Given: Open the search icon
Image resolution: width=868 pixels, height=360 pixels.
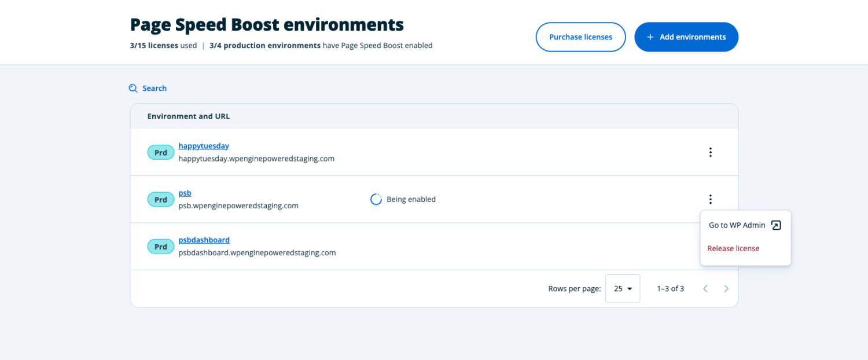Looking at the screenshot, I should coord(133,88).
